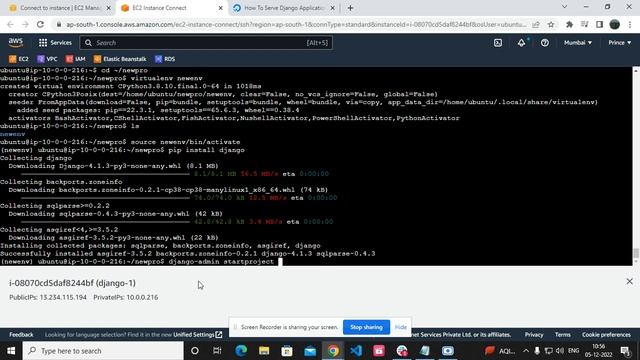Open a new browser tab
This screenshot has height=360, width=640.
[350, 8]
